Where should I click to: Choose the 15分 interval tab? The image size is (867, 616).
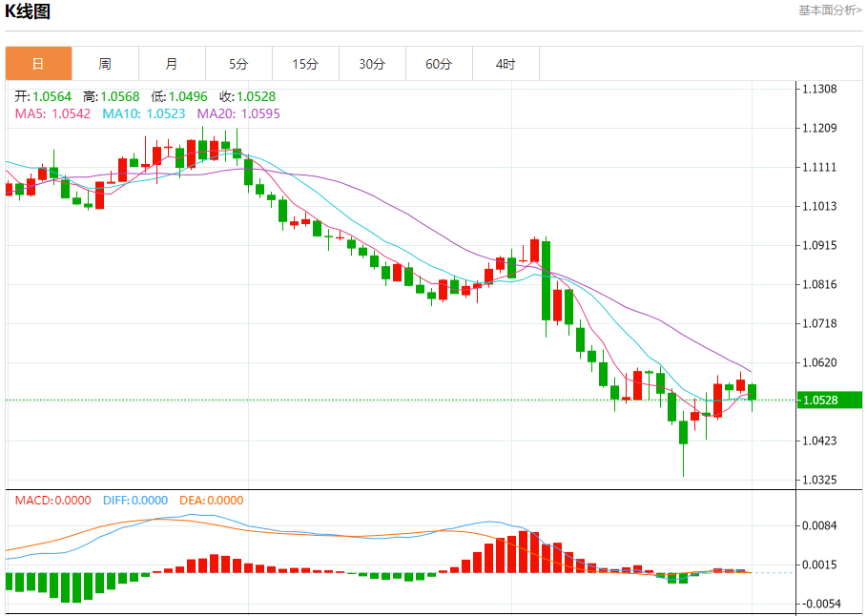click(305, 64)
